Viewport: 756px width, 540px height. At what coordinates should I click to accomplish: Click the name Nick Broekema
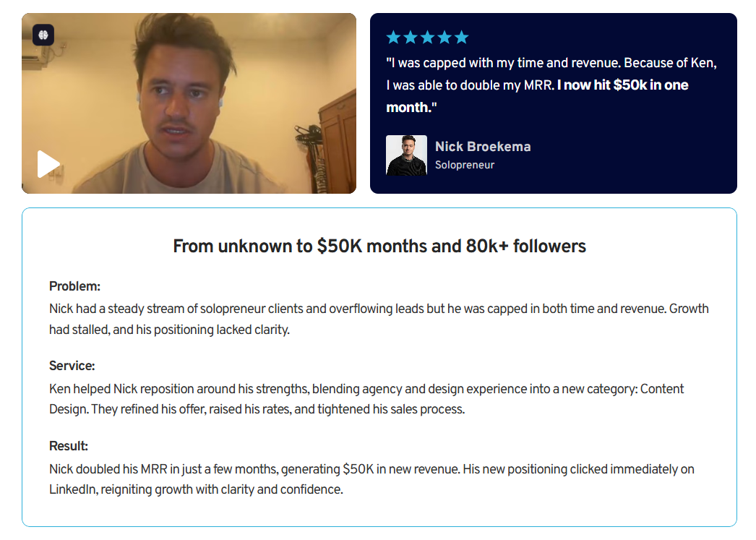coord(483,147)
